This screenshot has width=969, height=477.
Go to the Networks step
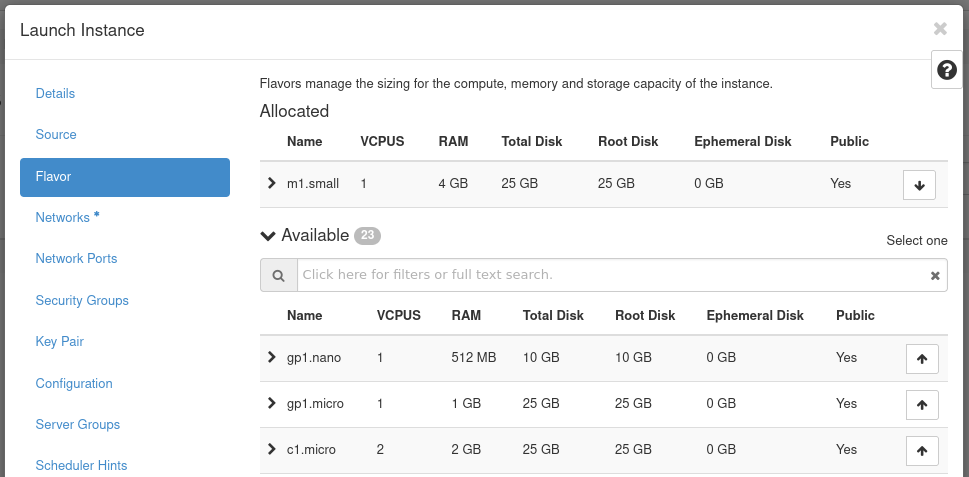[63, 217]
